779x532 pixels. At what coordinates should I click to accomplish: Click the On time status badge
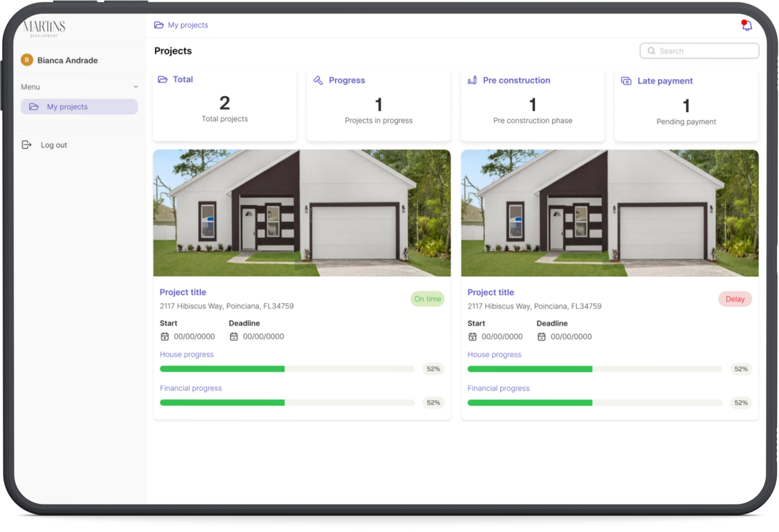tap(427, 299)
